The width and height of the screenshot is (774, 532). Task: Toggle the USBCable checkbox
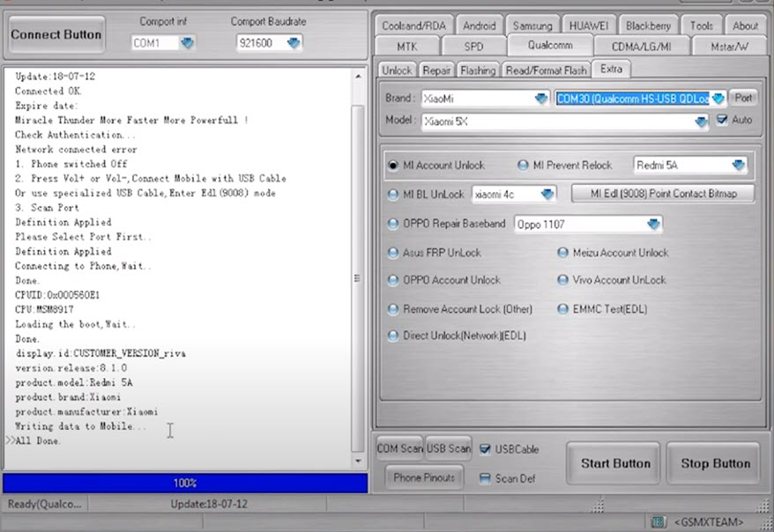(x=485, y=449)
